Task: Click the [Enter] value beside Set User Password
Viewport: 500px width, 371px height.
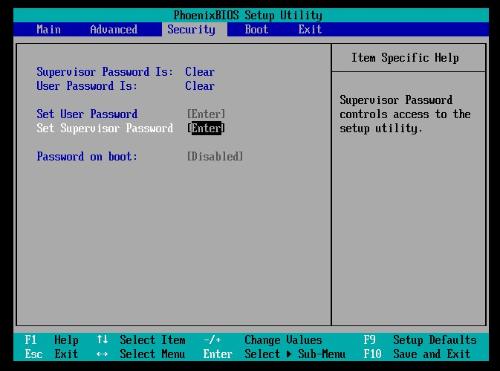Action: (x=206, y=114)
